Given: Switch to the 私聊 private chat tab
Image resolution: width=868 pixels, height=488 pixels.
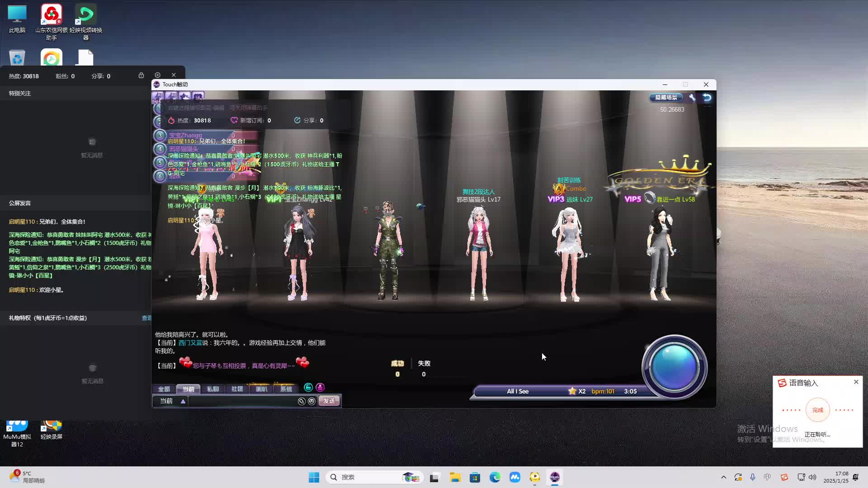Looking at the screenshot, I should coord(212,389).
